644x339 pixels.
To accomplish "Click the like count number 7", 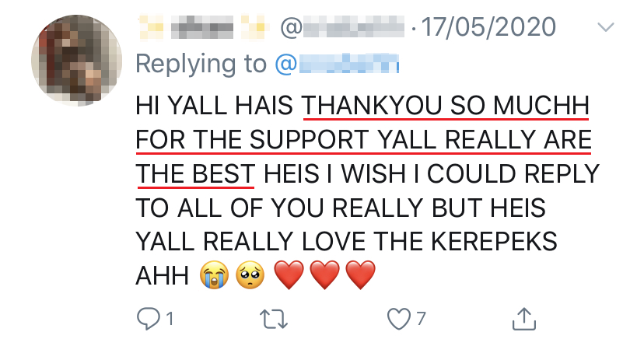I will [421, 318].
